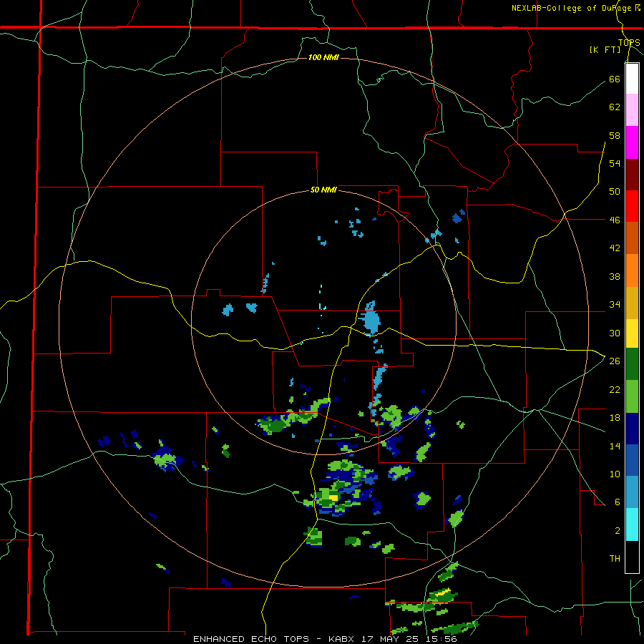
Task: Click the '15:56' timestamp in the caption
Action: click(x=441, y=639)
